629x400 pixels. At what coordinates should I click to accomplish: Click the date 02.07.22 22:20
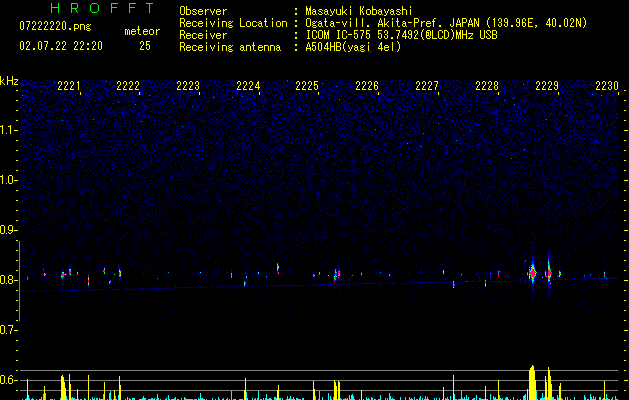pyautogui.click(x=61, y=46)
